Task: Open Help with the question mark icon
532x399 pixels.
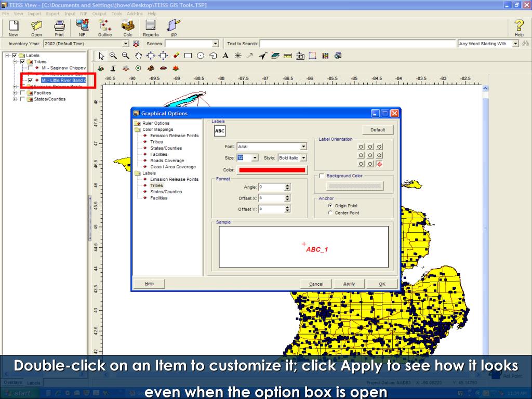Action: [x=519, y=28]
